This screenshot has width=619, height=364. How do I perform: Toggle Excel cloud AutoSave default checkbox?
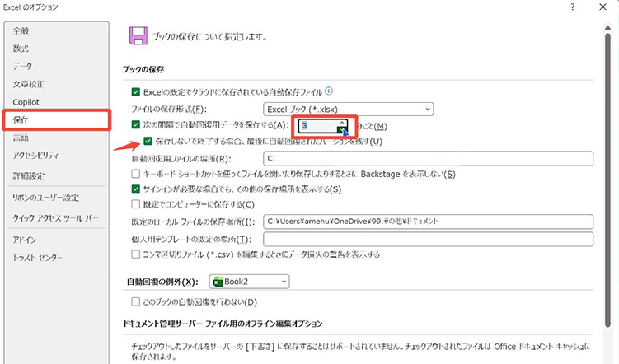pos(136,92)
